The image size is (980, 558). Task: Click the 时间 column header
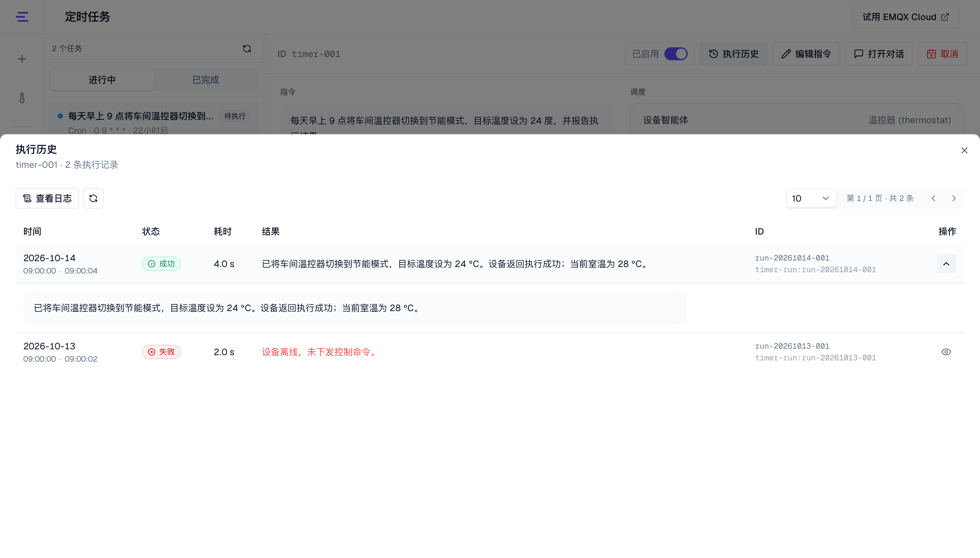32,231
